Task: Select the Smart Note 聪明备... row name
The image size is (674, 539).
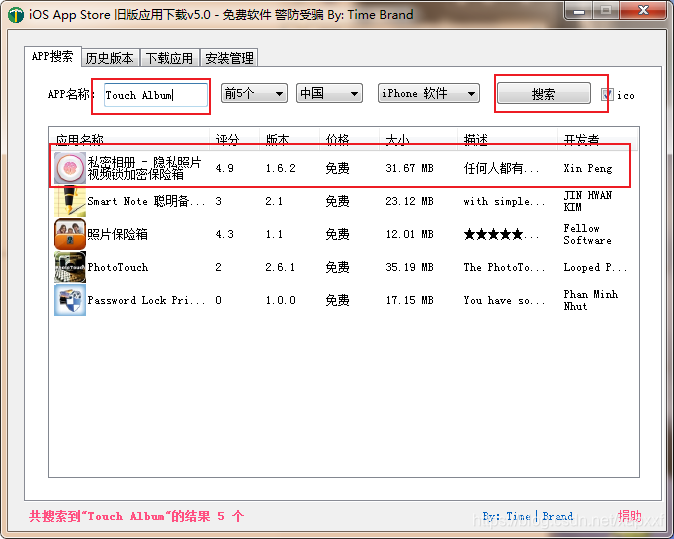Action: click(146, 201)
